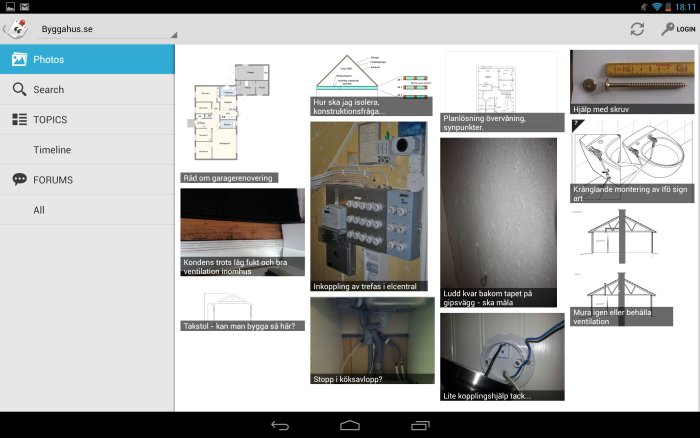The width and height of the screenshot is (700, 438).
Task: Click the key icon beside LOGIN
Action: click(668, 29)
